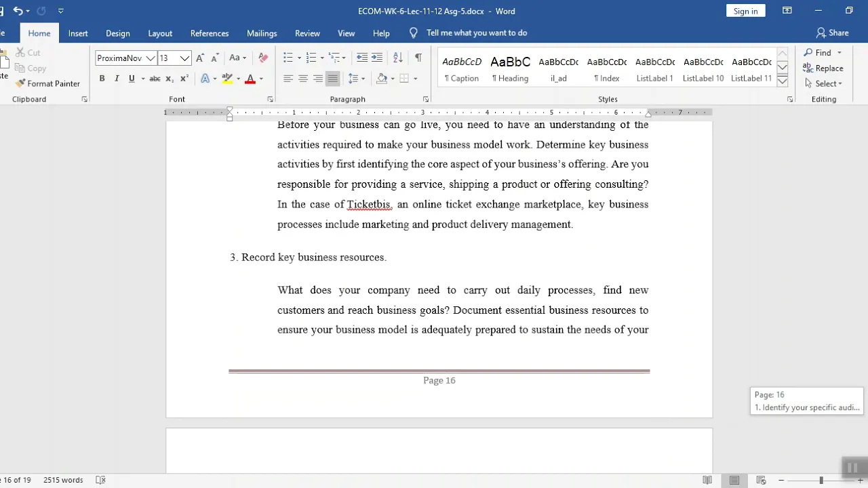Toggle Superscript formatting
This screenshot has width=868, height=488.
coord(184,79)
